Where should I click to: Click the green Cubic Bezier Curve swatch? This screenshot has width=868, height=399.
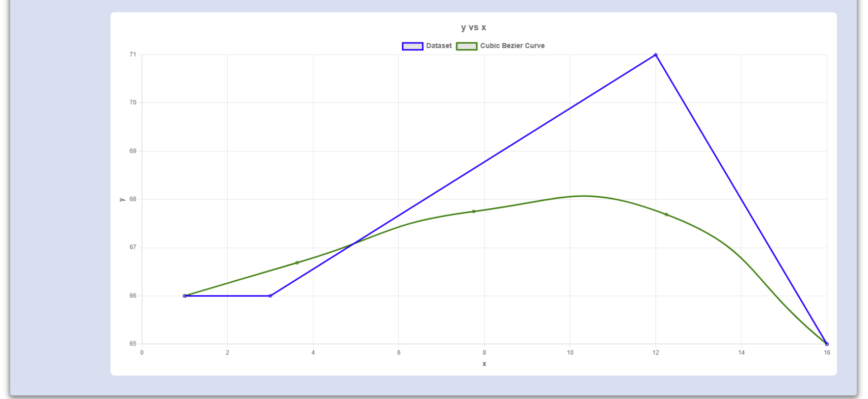(x=466, y=46)
